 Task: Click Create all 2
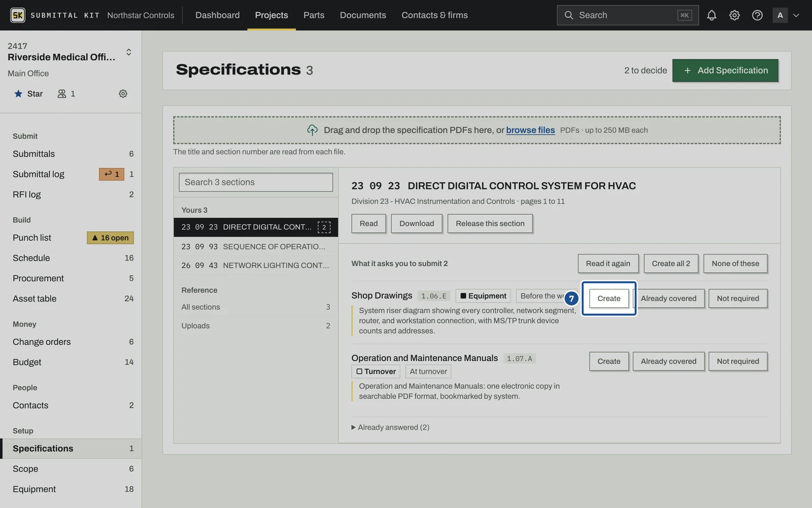[671, 264]
